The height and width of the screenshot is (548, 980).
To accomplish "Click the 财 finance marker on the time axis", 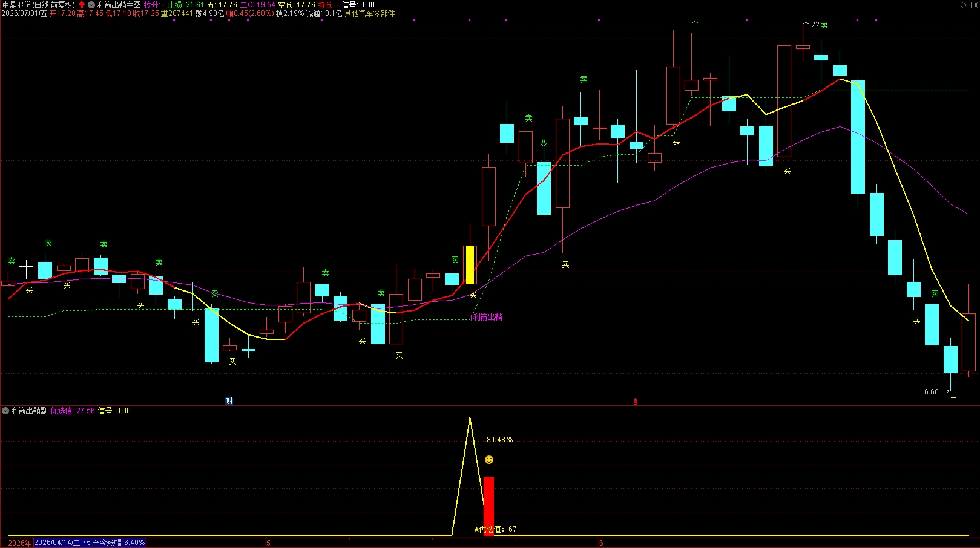I will pyautogui.click(x=229, y=401).
